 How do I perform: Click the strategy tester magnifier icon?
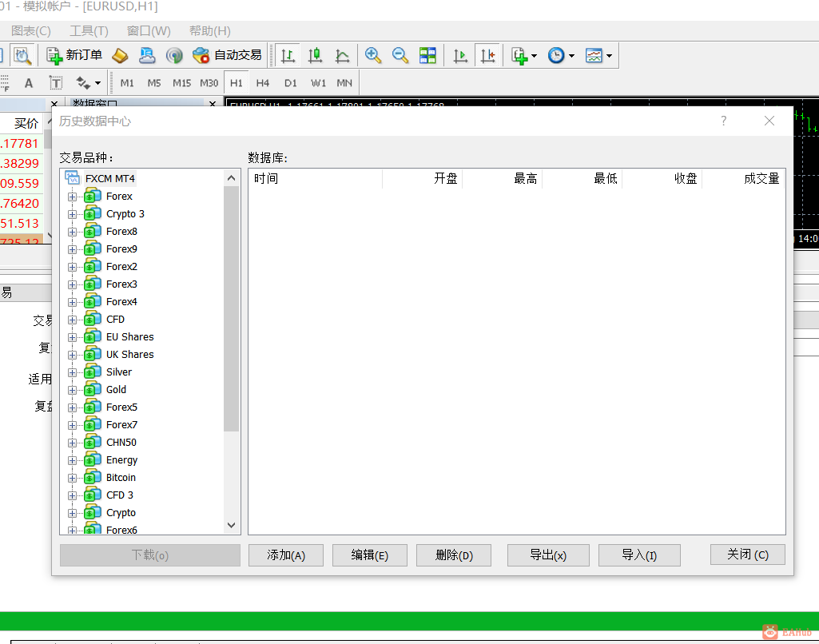click(22, 55)
